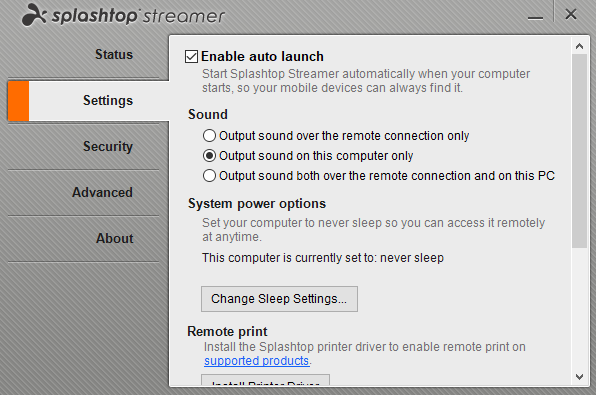The width and height of the screenshot is (596, 395).
Task: Click the Sound section heading
Action: pyautogui.click(x=208, y=114)
